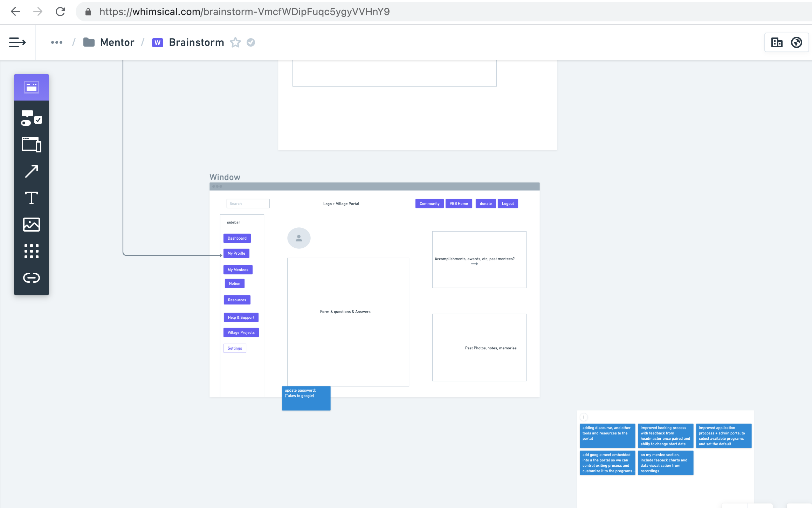Screen dimensions: 812x508
Task: Click the Logout nav button
Action: [x=507, y=203]
